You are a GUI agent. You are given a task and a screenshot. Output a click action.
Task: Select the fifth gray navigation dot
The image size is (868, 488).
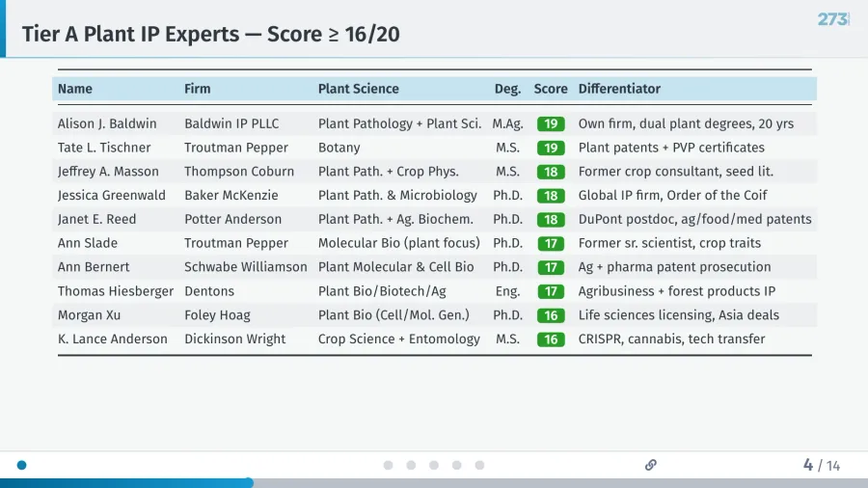480,465
